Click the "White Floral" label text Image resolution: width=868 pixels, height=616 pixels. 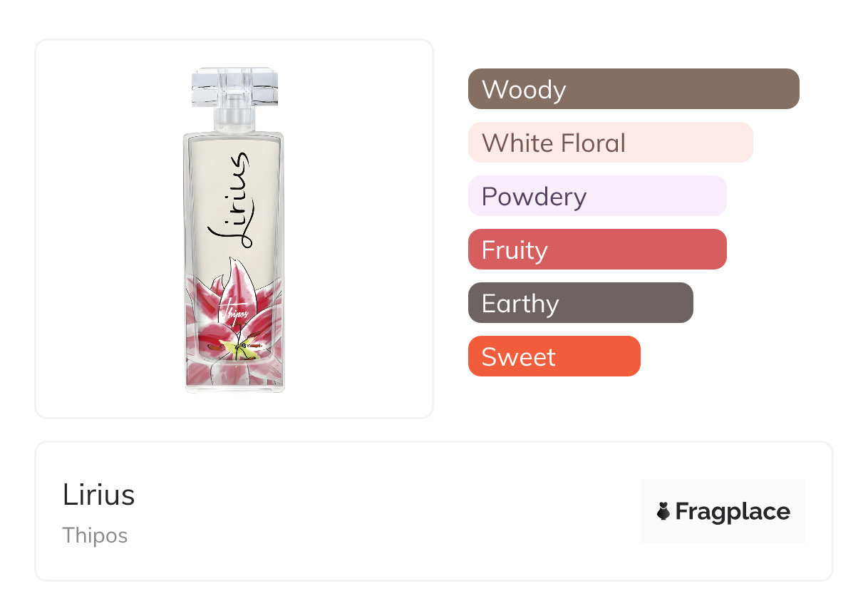tap(554, 143)
